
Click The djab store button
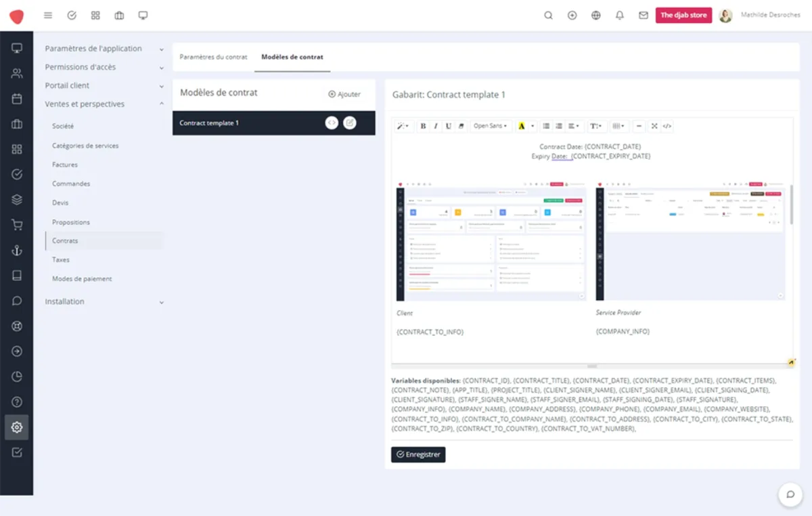click(x=683, y=16)
